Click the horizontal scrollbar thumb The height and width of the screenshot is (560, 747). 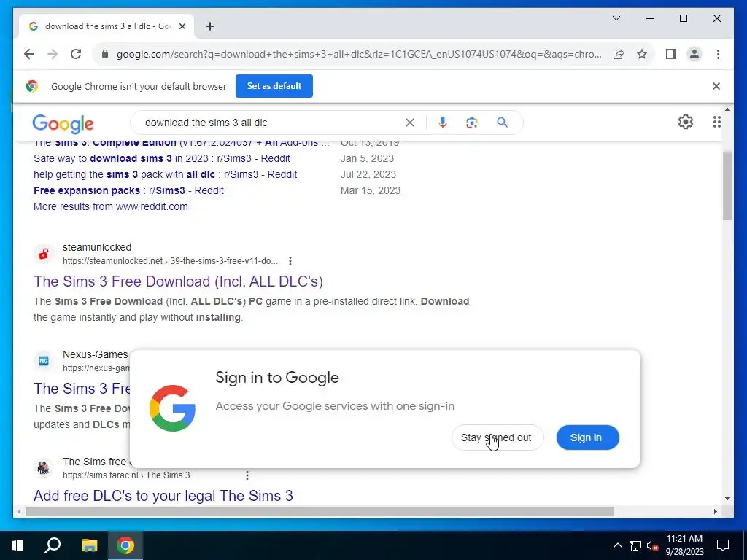(x=320, y=511)
